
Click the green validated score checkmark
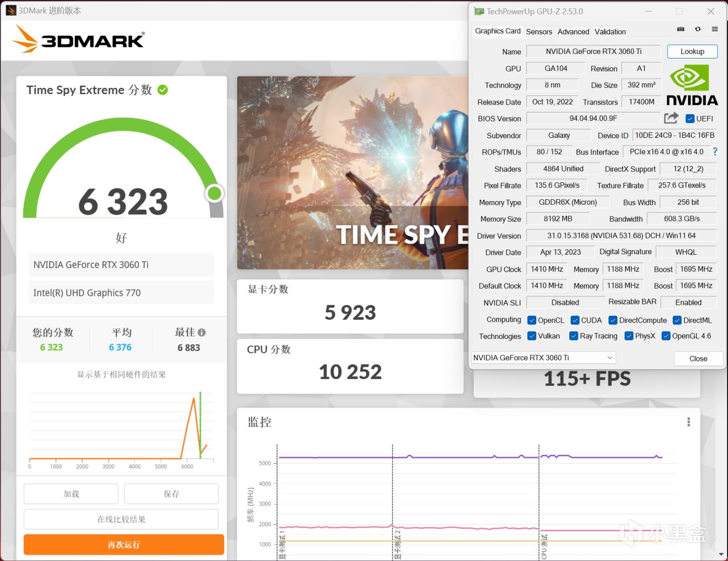[x=162, y=90]
